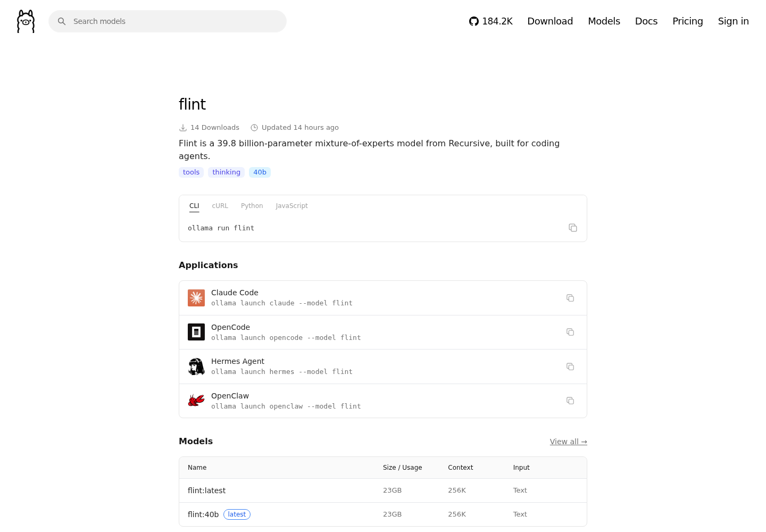This screenshot has height=532, width=766.
Task: Open the flint:latest model row
Action: pyautogui.click(x=383, y=491)
